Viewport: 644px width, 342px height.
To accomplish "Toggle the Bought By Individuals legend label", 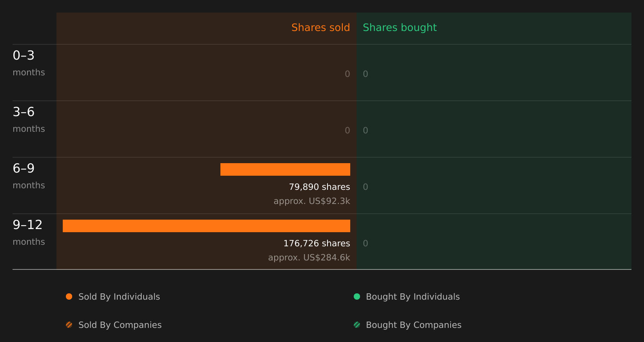I will pyautogui.click(x=413, y=297).
